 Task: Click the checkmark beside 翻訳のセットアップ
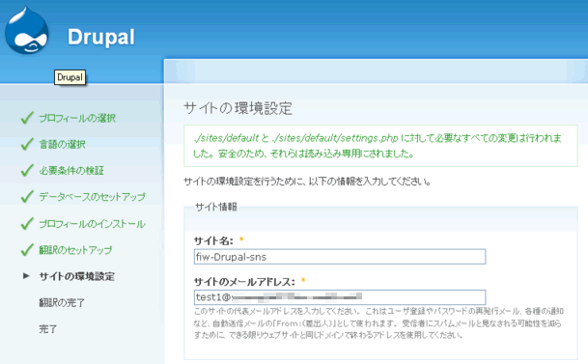[27, 250]
